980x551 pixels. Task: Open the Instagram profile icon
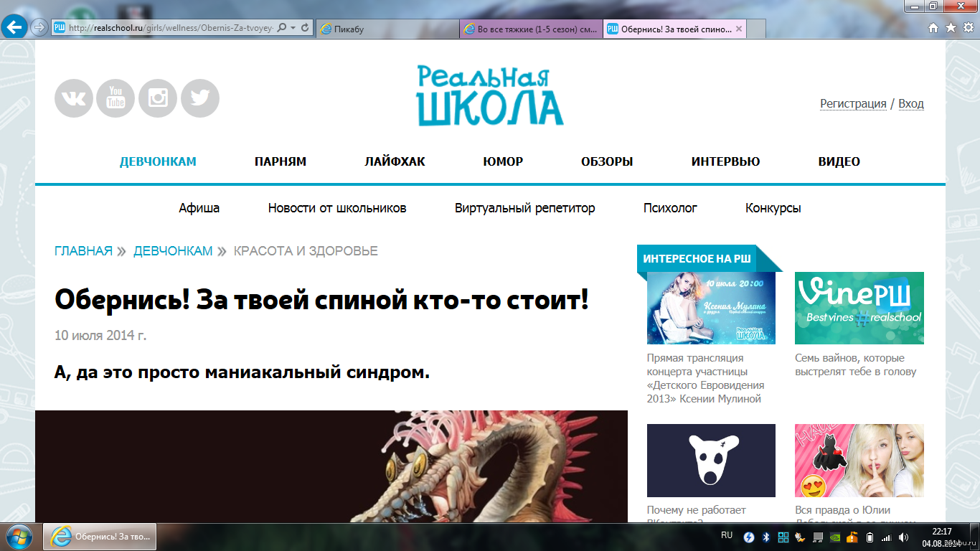point(158,98)
